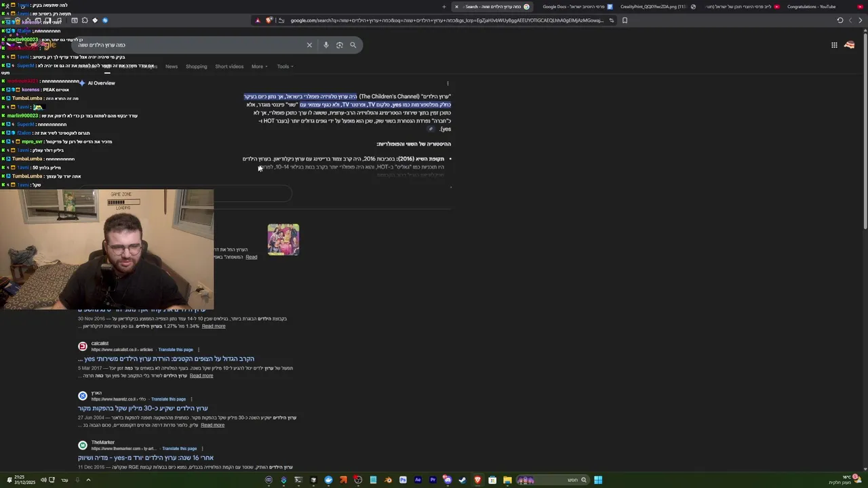Open OBS Studio from the taskbar

tap(358, 480)
